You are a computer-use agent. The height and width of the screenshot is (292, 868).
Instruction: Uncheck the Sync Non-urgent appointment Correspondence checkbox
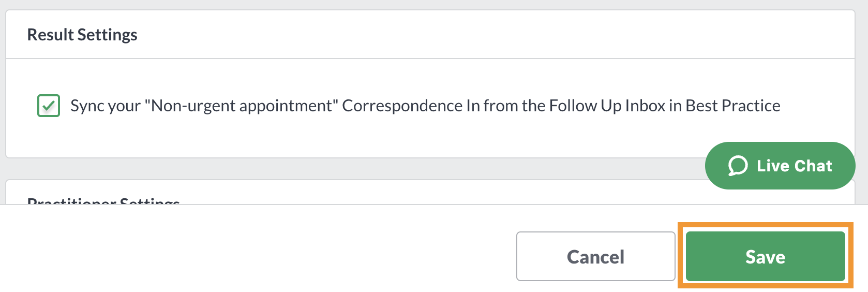pos(49,106)
